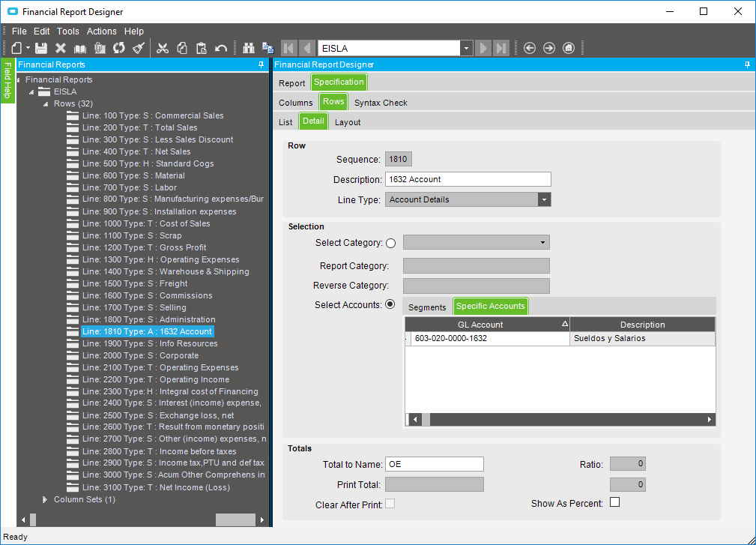Open the Help menu
756x545 pixels.
(134, 31)
